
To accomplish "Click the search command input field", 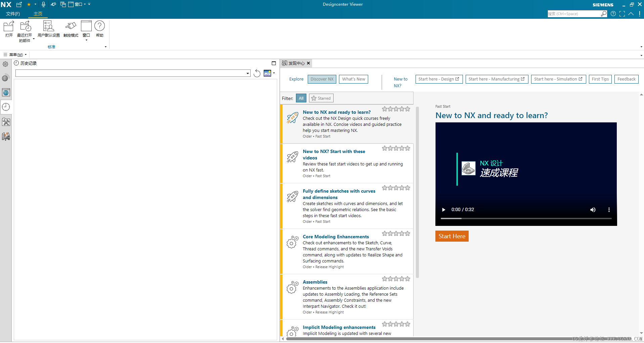I will tap(574, 14).
